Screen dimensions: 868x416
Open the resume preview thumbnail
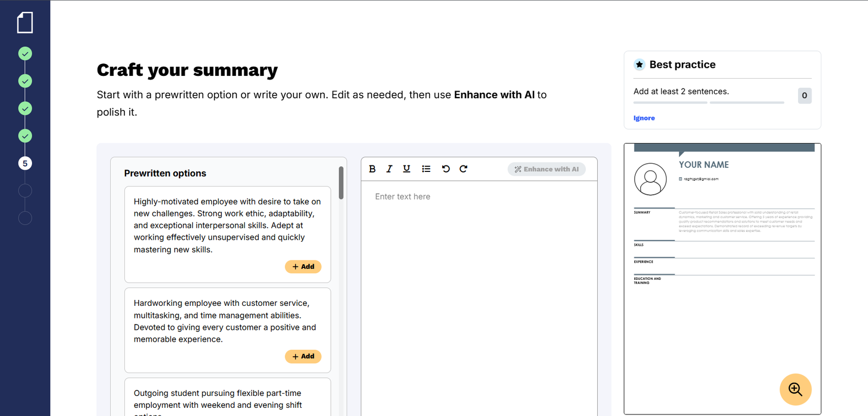[x=722, y=279]
